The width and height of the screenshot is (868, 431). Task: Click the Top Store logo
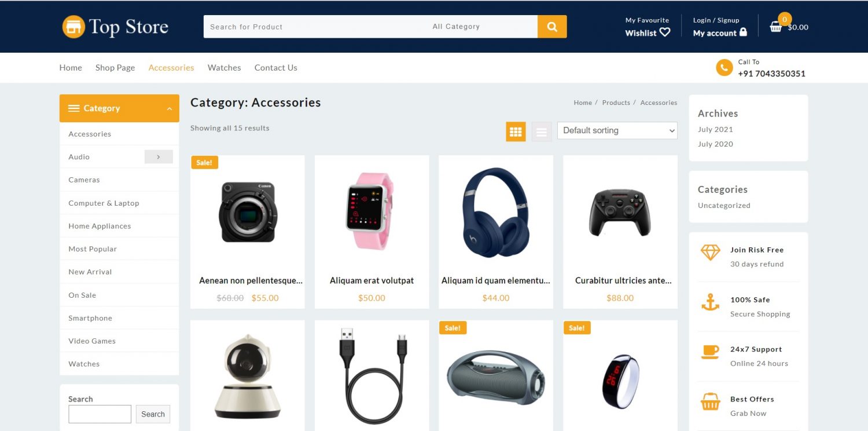[115, 27]
